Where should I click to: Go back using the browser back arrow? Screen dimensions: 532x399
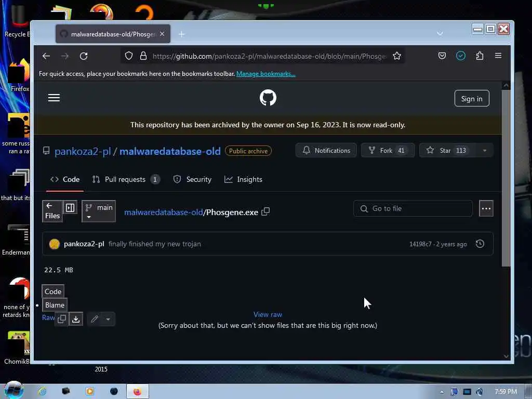coord(46,56)
